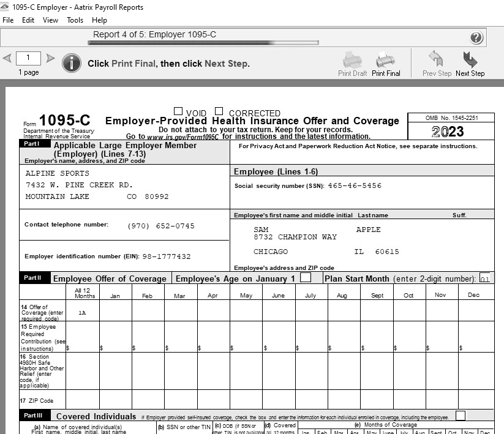
Task: Click the city CHICAGO
Action: pos(271,252)
